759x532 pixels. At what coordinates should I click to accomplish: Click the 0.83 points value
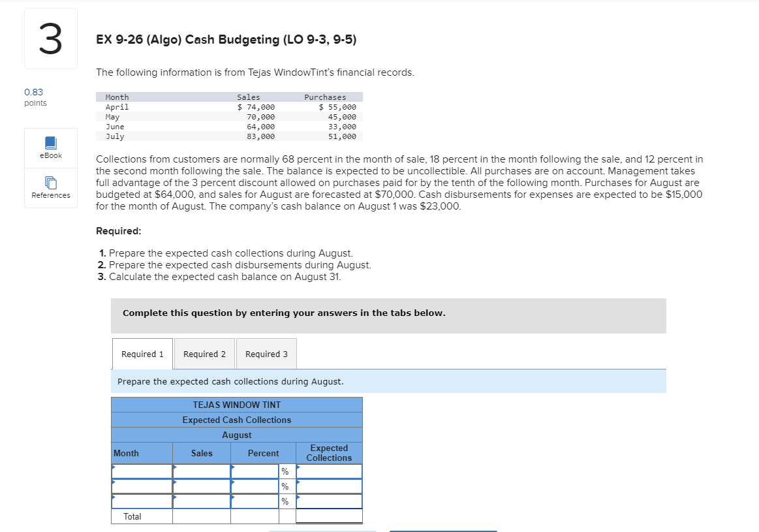pos(34,92)
